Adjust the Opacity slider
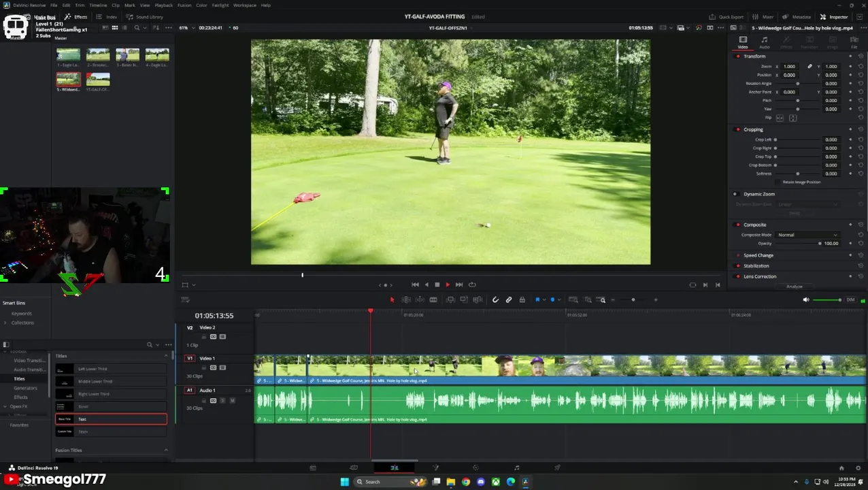The width and height of the screenshot is (868, 490). click(797, 244)
